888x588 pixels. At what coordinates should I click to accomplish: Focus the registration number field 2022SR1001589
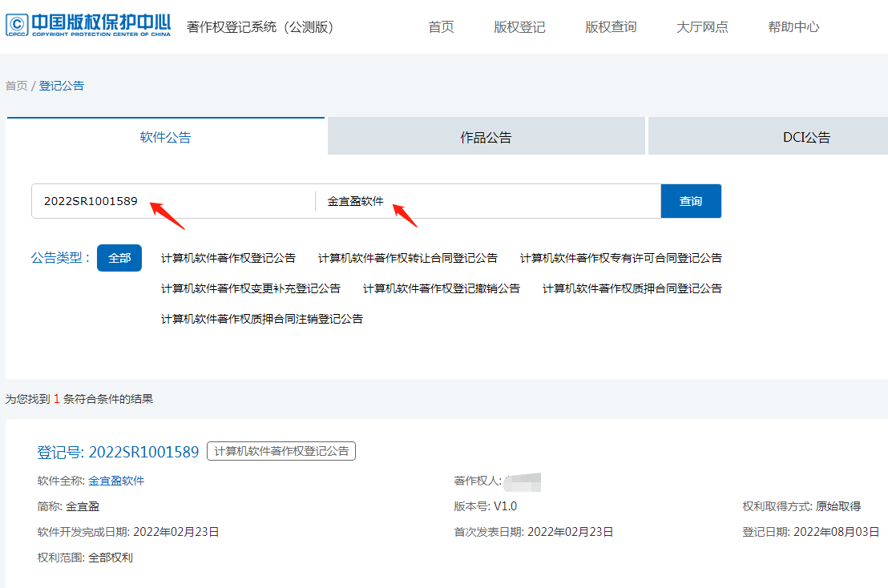point(173,201)
